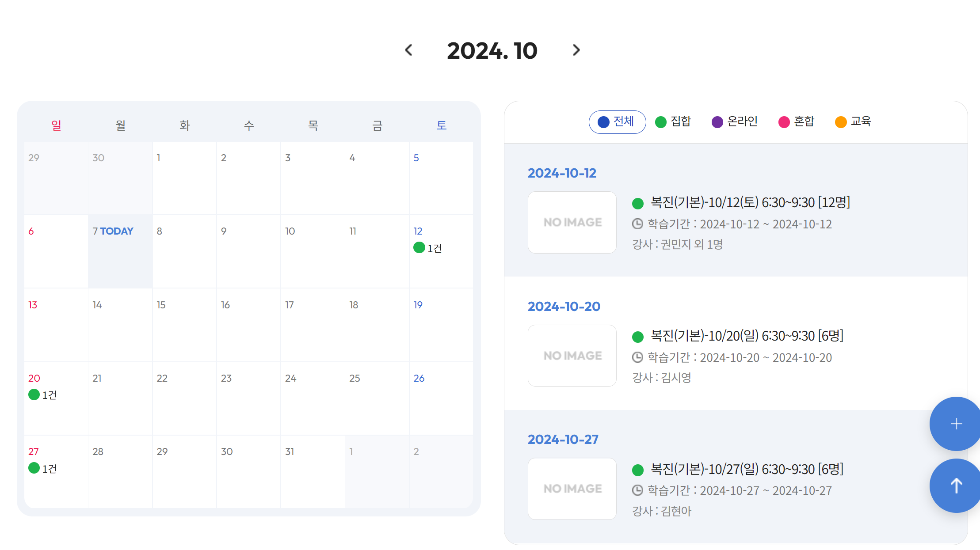The width and height of the screenshot is (980, 550).
Task: Filter courses by 교육 type
Action: coord(853,122)
